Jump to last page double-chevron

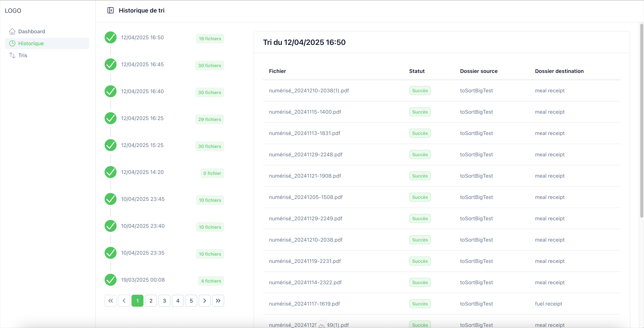[218, 301]
